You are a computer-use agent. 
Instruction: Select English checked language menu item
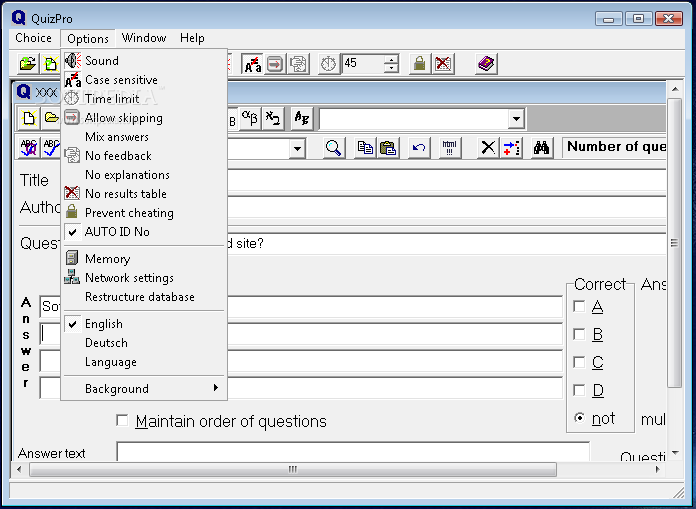coord(144,324)
